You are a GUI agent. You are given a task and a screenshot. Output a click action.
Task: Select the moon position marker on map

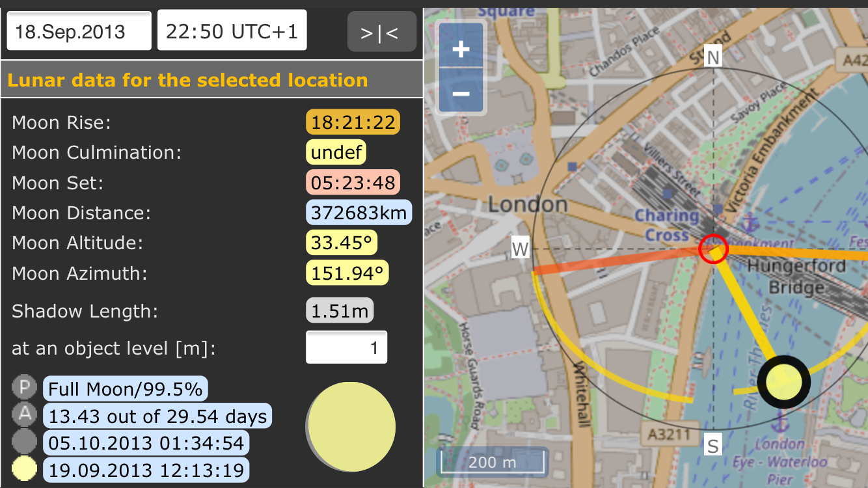[784, 381]
